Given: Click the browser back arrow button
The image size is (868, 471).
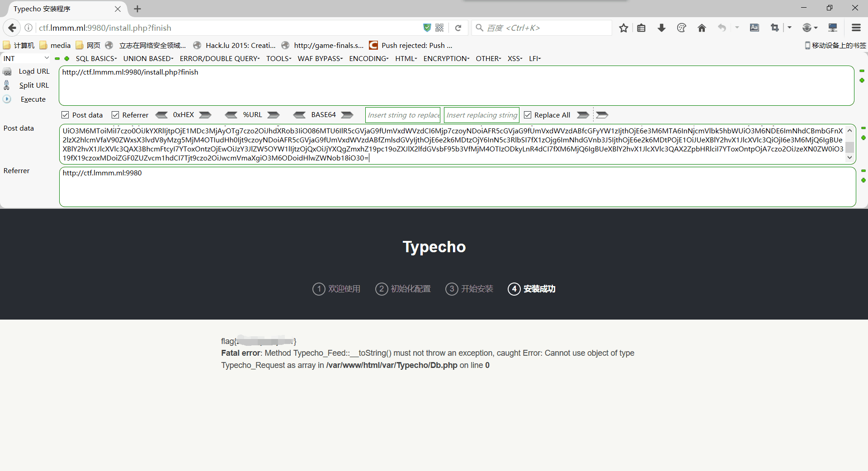Looking at the screenshot, I should pyautogui.click(x=12, y=28).
